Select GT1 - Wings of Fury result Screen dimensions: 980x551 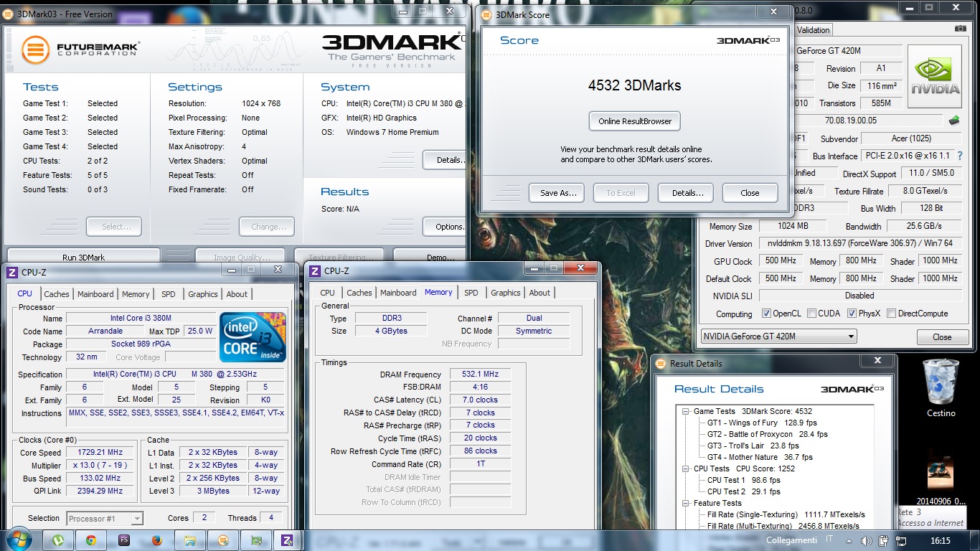pyautogui.click(x=762, y=423)
